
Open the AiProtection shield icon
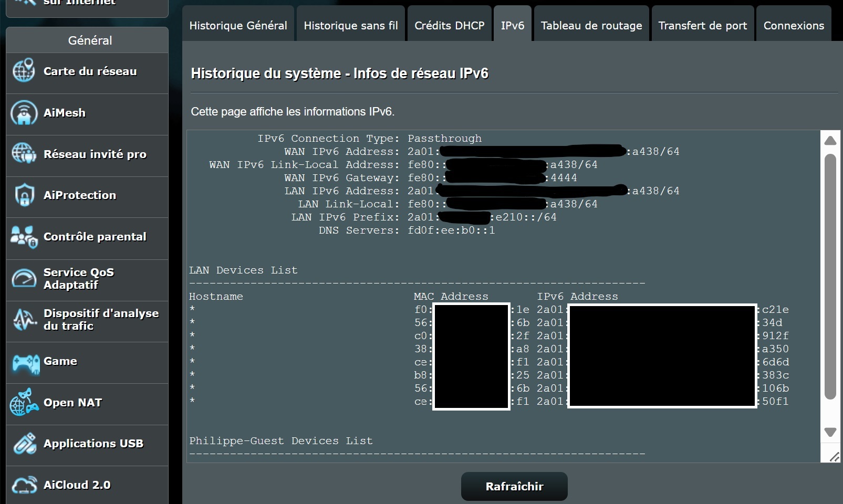click(x=24, y=195)
